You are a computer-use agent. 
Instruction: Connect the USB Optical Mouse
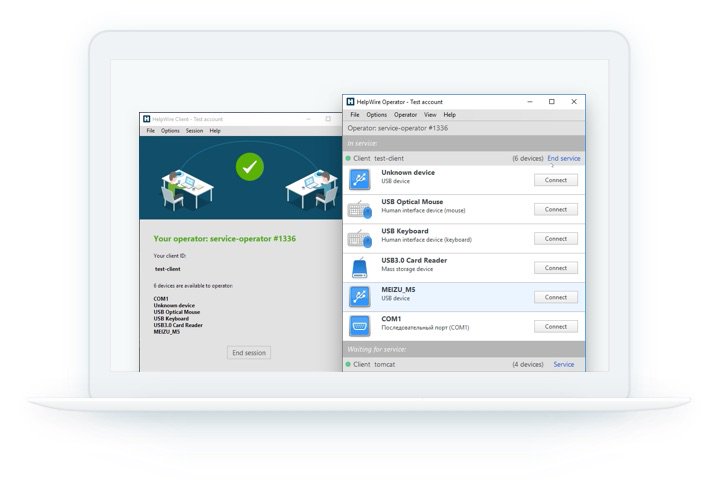pyautogui.click(x=556, y=209)
